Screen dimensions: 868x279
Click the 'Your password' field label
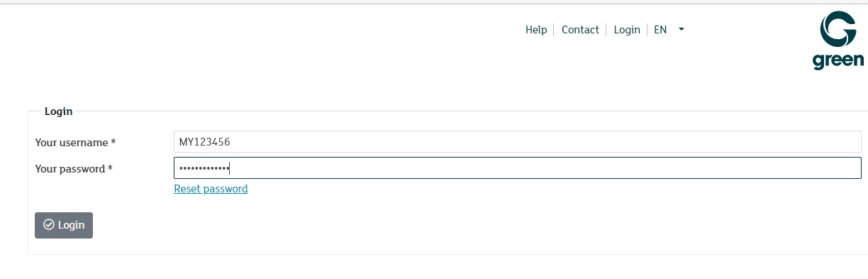[x=70, y=169]
